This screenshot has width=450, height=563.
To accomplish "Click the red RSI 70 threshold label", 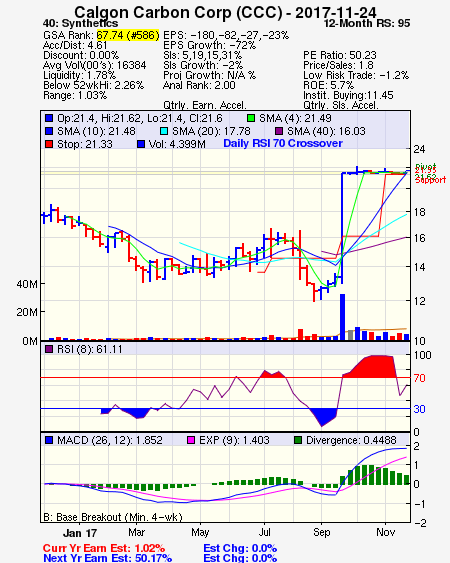I will [419, 378].
